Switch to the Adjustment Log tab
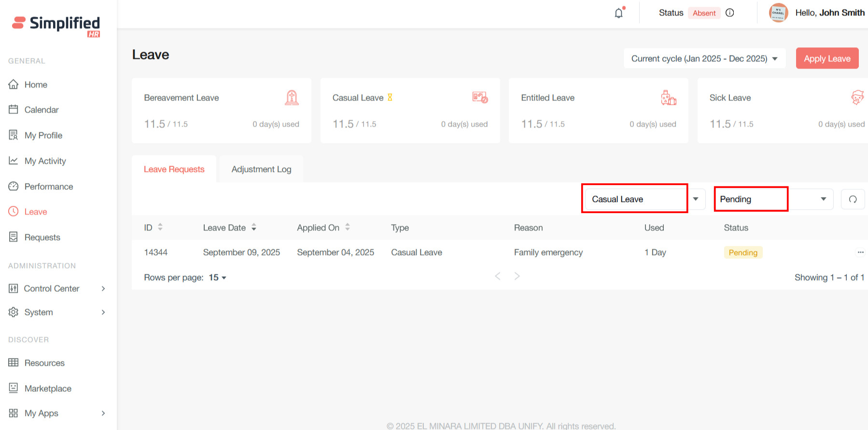 coord(261,169)
